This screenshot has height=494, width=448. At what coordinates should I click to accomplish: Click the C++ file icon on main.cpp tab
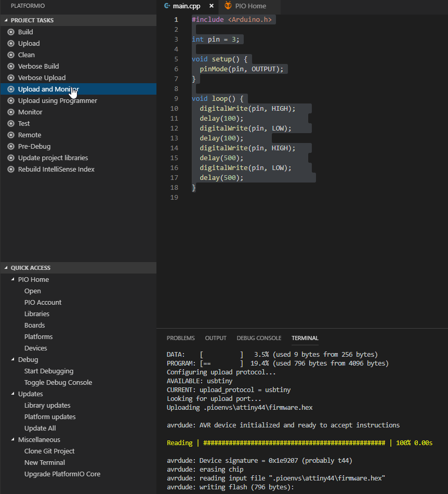pyautogui.click(x=167, y=6)
